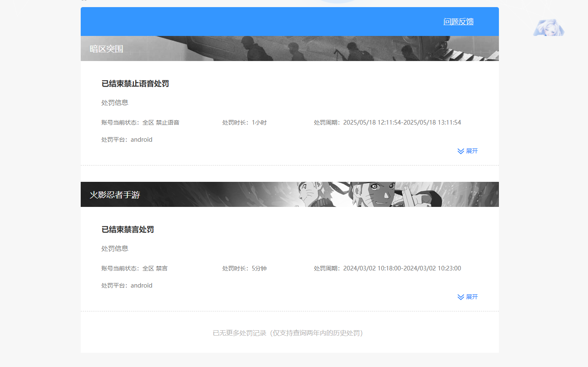Select the 已结束禁言处罚 heading

point(128,229)
